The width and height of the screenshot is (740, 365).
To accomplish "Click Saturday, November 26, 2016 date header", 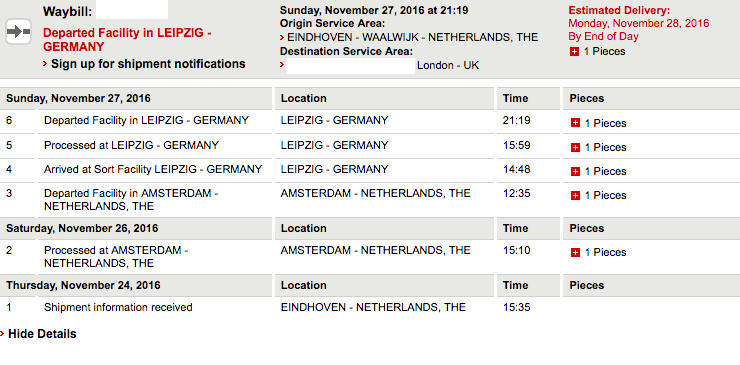I will (82, 229).
